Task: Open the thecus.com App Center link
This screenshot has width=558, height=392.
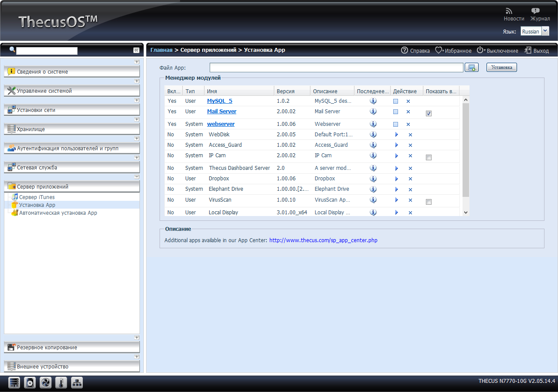Action: (x=323, y=240)
